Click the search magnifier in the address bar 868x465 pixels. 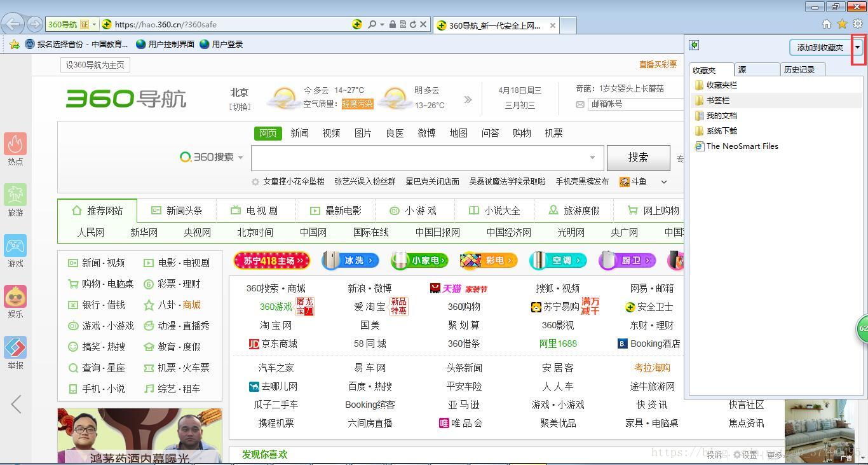tap(372, 24)
